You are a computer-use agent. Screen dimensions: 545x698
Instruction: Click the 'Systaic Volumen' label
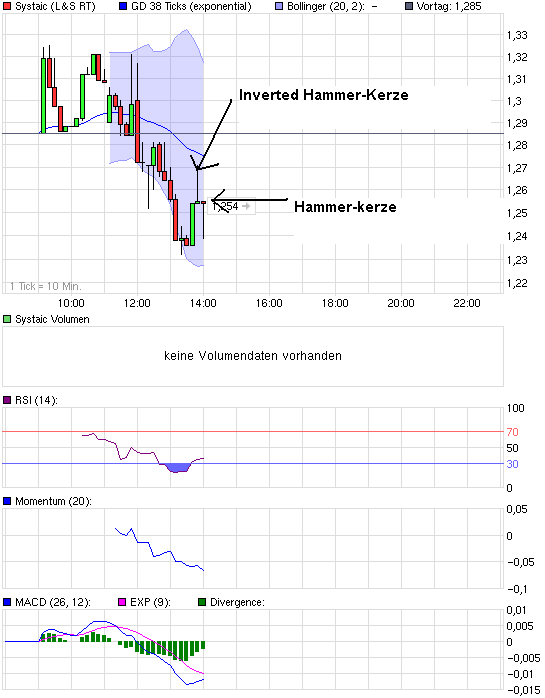point(52,319)
